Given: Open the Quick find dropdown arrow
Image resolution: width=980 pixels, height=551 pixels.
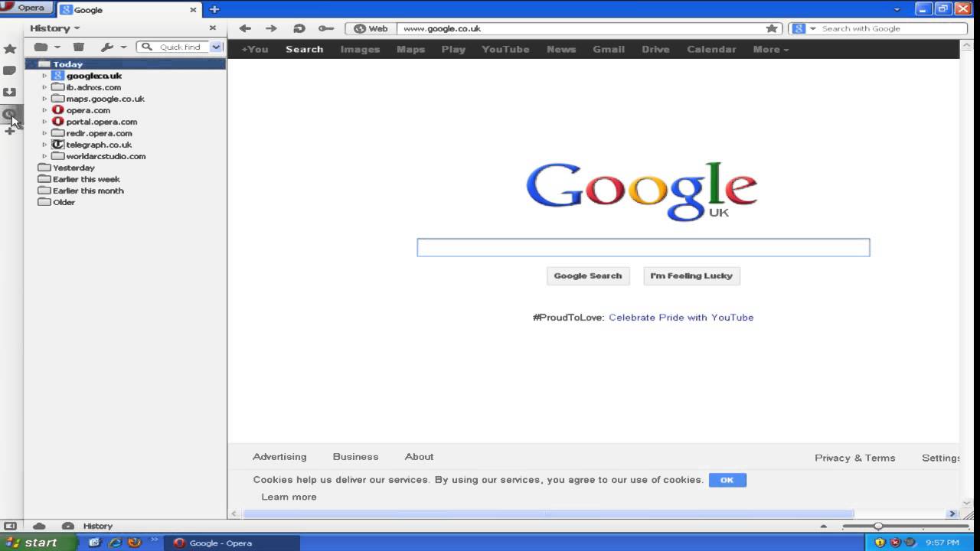Looking at the screenshot, I should tap(216, 47).
